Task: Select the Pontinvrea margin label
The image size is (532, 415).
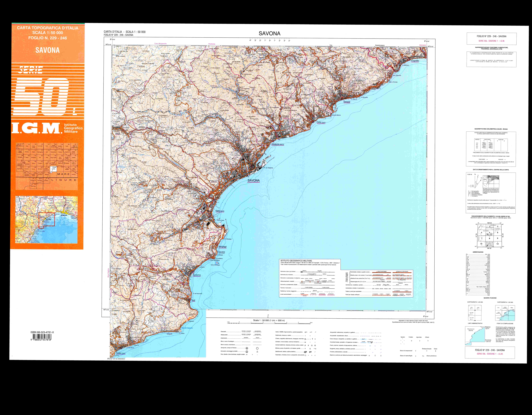Action: pyautogui.click(x=212, y=44)
